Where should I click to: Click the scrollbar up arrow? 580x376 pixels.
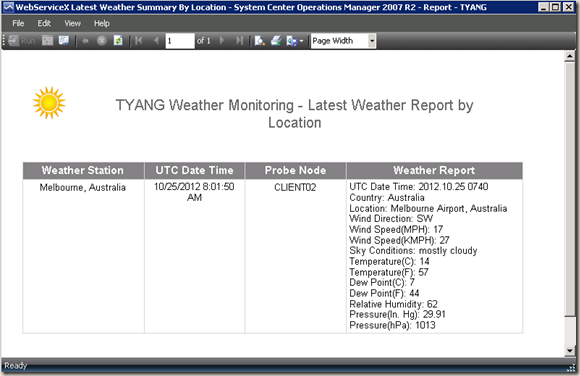click(x=570, y=56)
